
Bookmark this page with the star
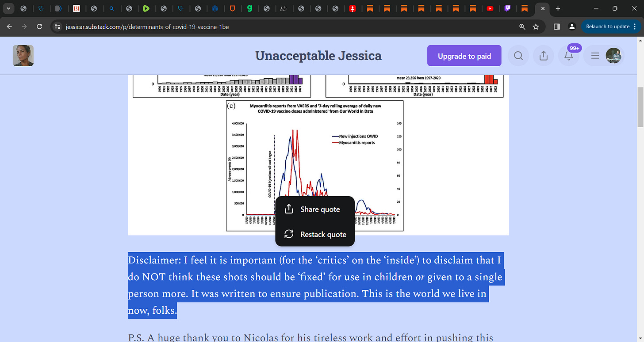(x=536, y=27)
